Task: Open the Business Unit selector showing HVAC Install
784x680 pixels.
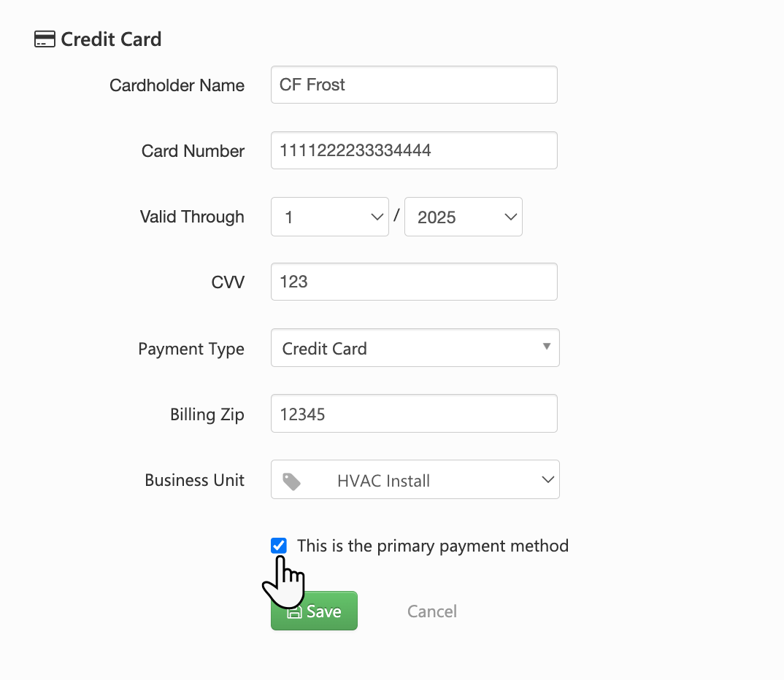Action: click(415, 479)
